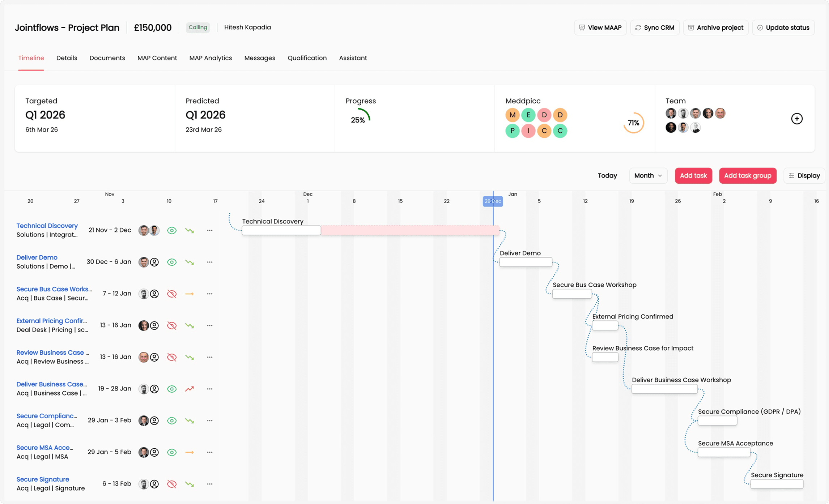
Task: Click the 71% Meddpicc progress ring
Action: [633, 123]
